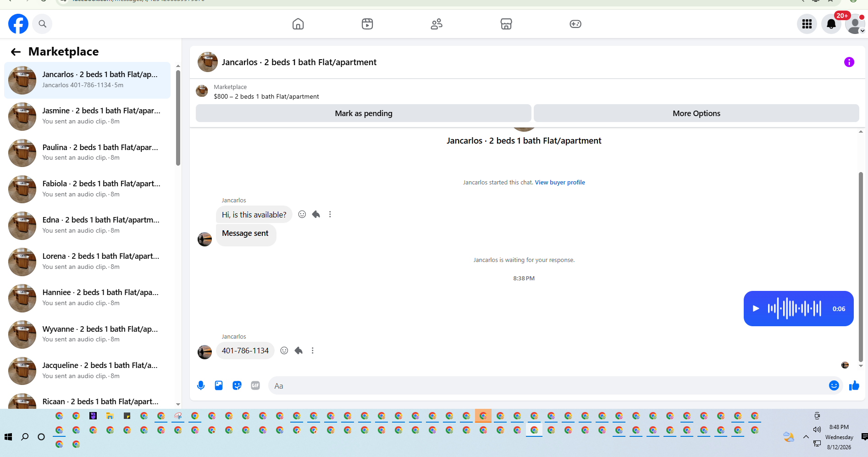The image size is (868, 457).
Task: Open the purple conversation information icon
Action: (x=849, y=62)
